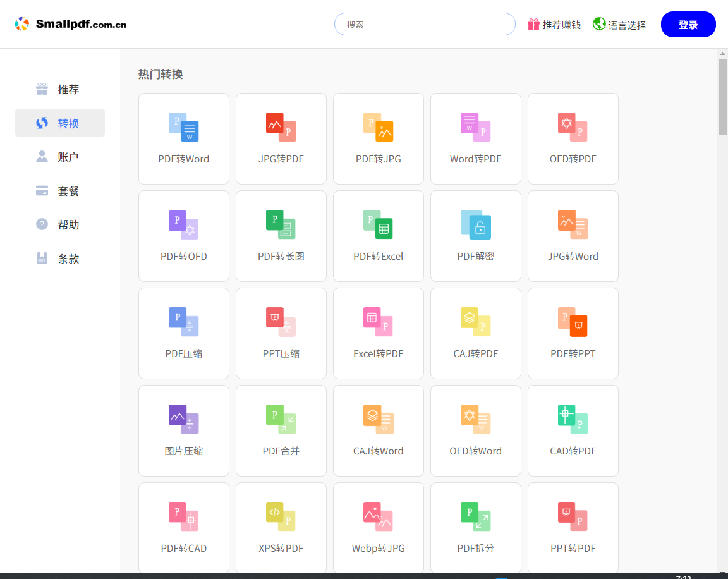This screenshot has height=579, width=728.
Task: Open the OFD转Word converter icon
Action: (x=475, y=419)
